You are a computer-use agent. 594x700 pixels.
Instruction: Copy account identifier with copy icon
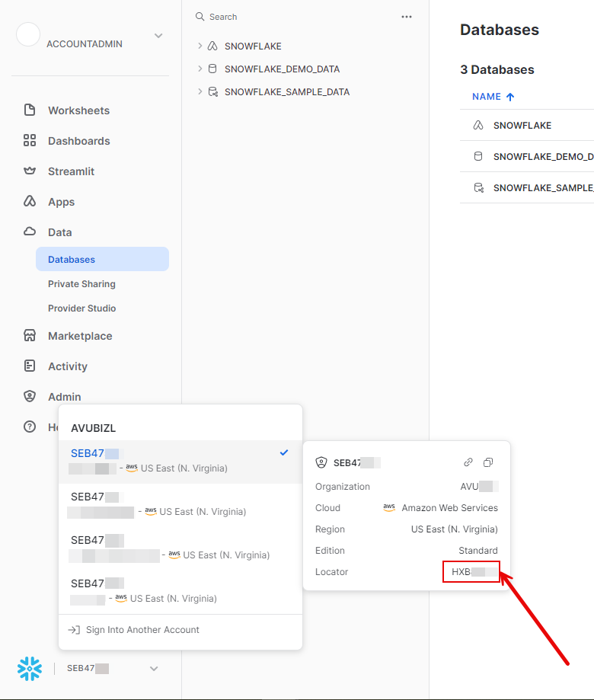click(x=488, y=462)
